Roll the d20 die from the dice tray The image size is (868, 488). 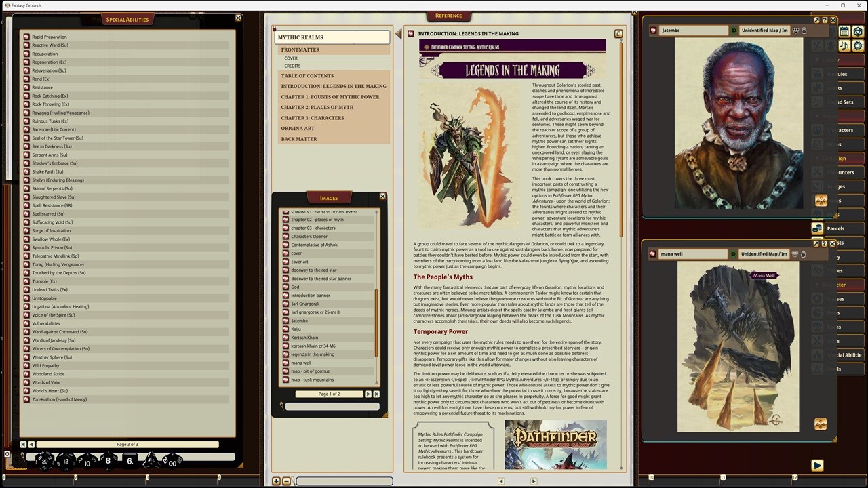coord(45,462)
